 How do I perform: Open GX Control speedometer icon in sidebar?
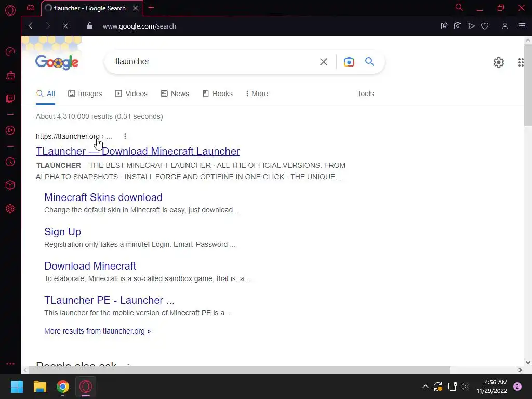(10, 51)
